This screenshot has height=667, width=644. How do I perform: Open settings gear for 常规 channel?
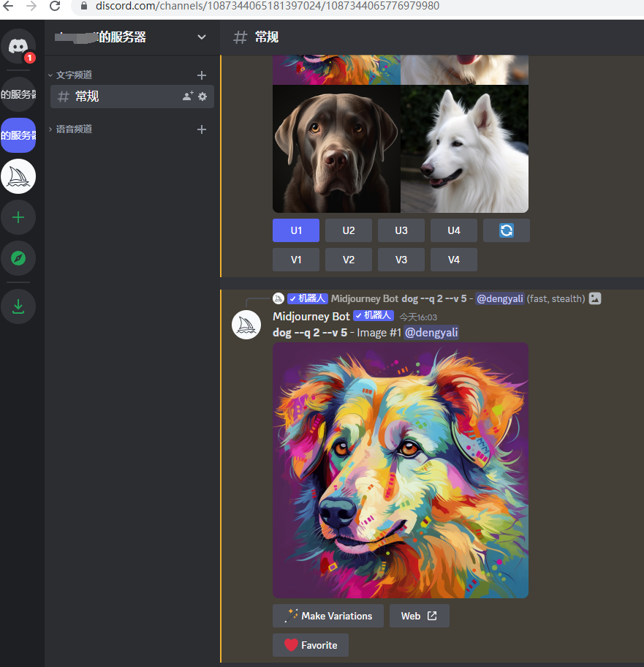(x=202, y=97)
